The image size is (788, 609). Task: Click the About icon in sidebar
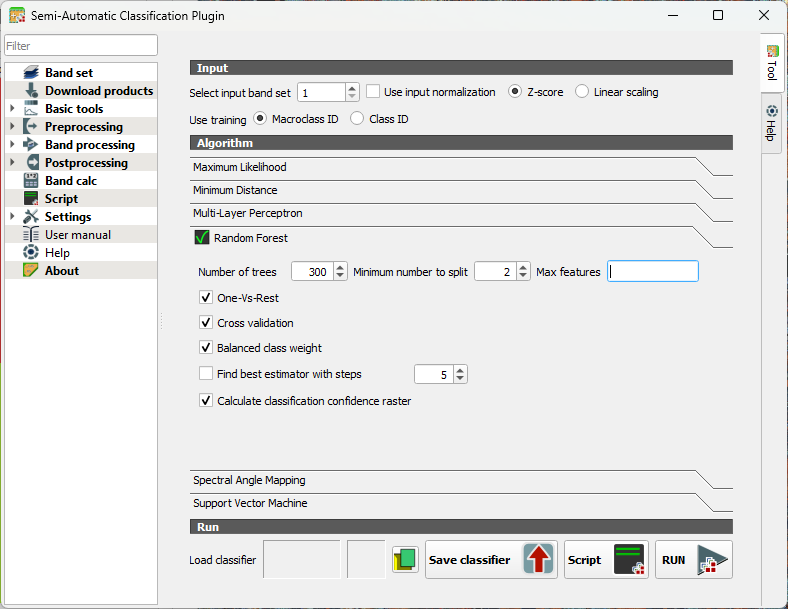point(30,271)
